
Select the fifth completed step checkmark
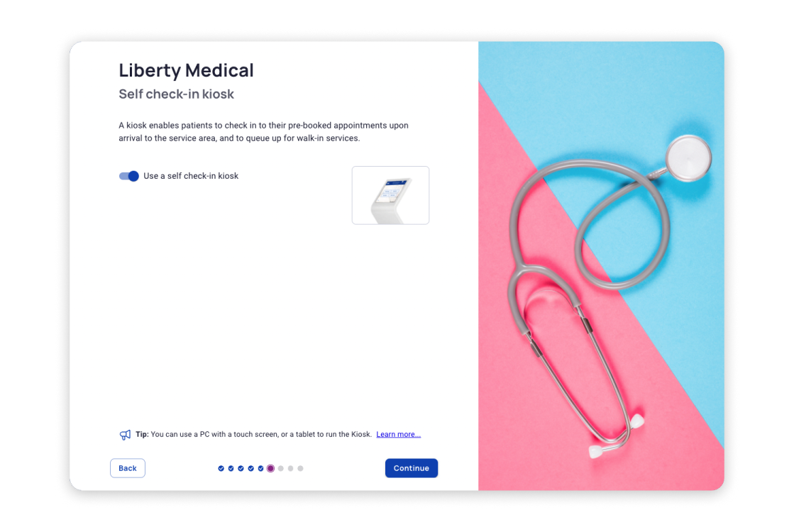pyautogui.click(x=261, y=469)
